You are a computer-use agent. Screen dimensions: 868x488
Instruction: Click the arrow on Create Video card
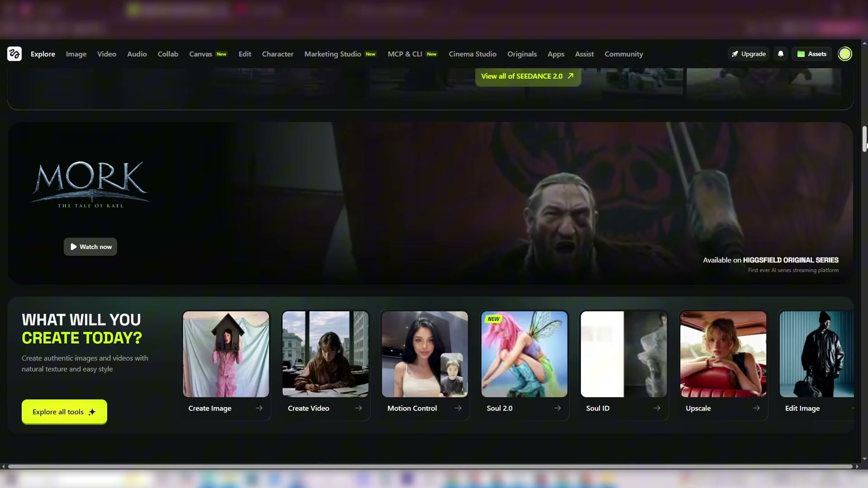[359, 408]
